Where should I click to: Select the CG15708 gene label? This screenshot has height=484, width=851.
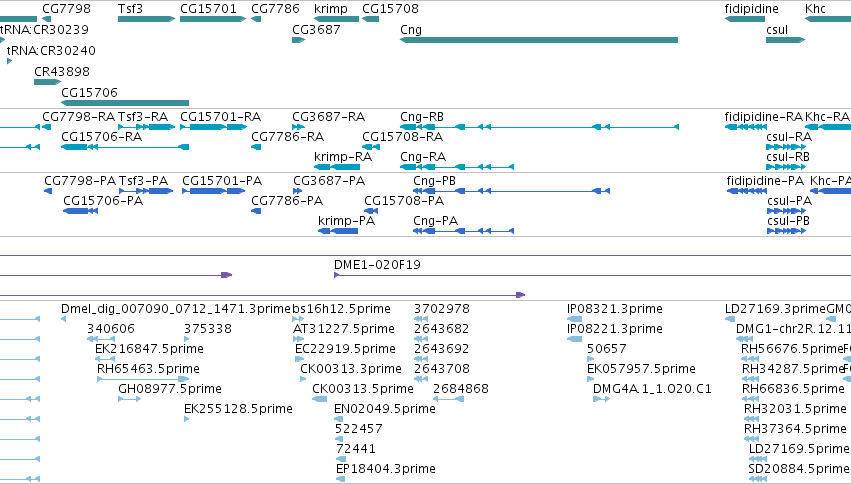click(x=390, y=9)
